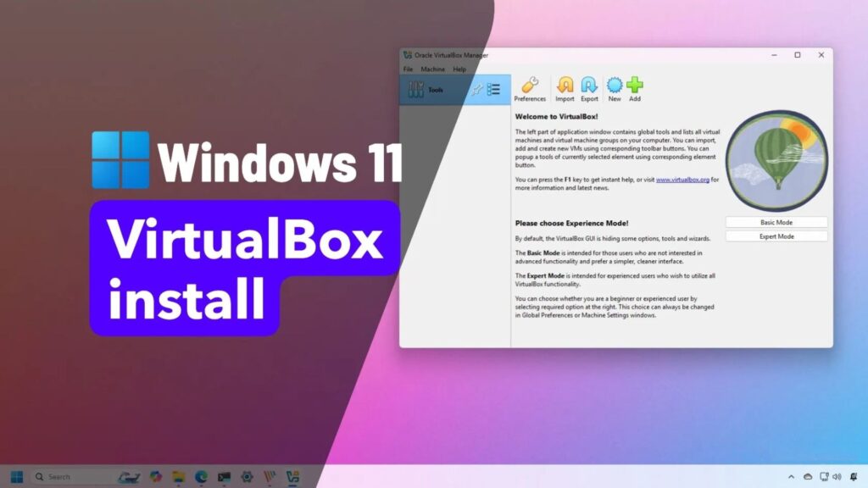The height and width of the screenshot is (488, 868).
Task: Open the Help menu
Action: coord(459,69)
